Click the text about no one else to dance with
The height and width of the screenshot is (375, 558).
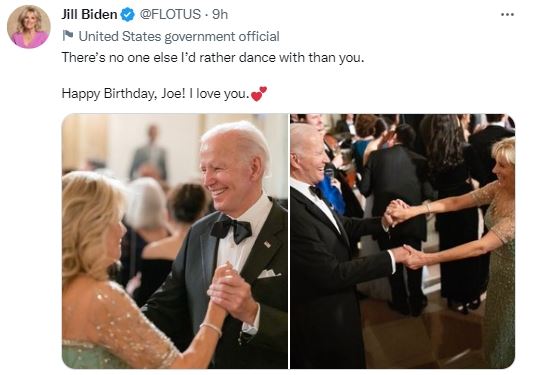coord(213,57)
